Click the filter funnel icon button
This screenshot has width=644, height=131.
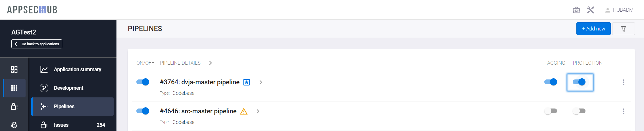[623, 29]
